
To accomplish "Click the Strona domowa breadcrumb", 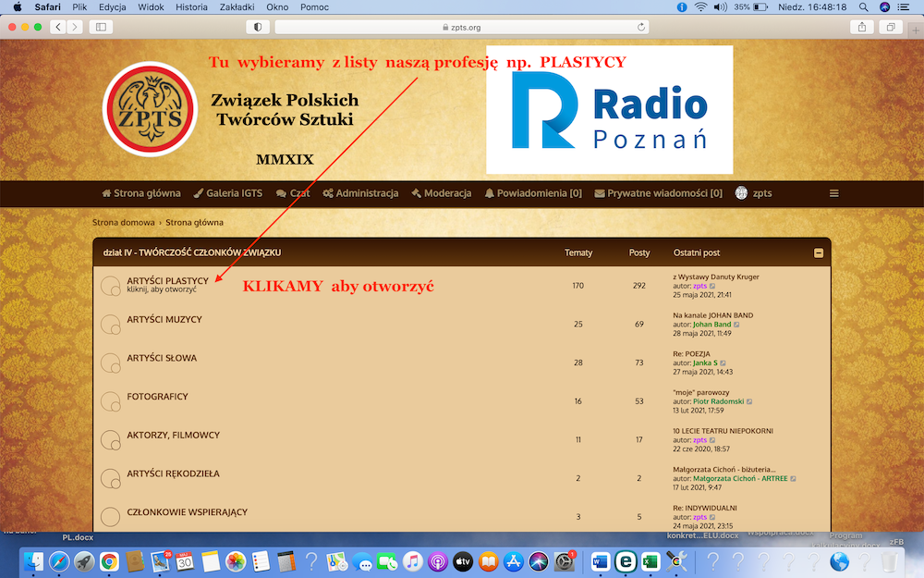I will coord(124,222).
